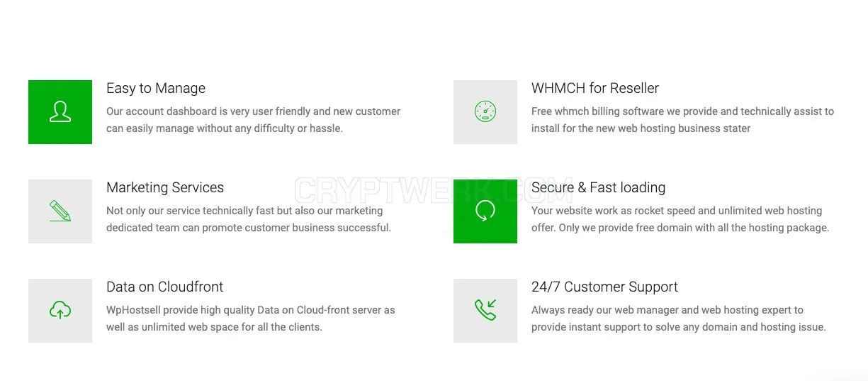Select the 24/7 Customer Support heading
The image size is (868, 381).
[x=604, y=287]
